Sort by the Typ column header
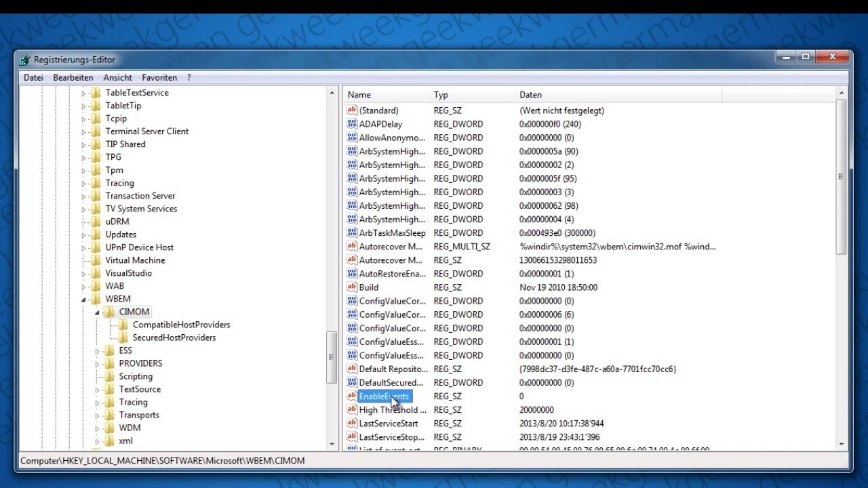 click(472, 95)
